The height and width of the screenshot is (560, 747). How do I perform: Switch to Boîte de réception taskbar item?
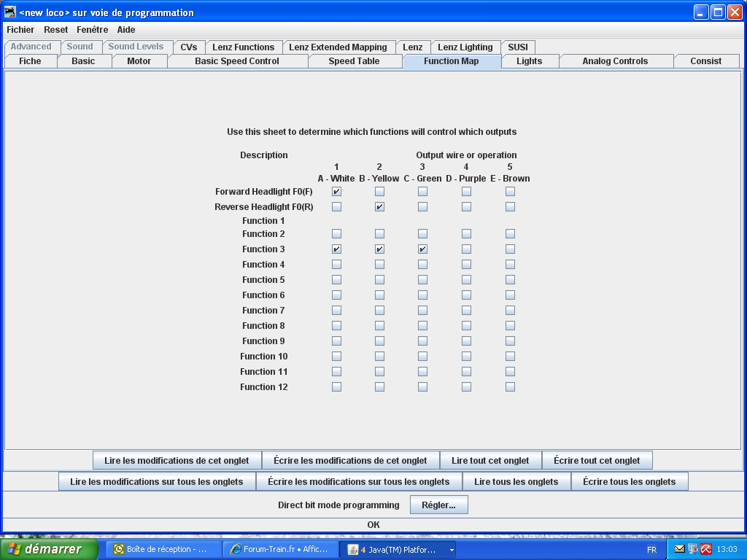coord(163,550)
